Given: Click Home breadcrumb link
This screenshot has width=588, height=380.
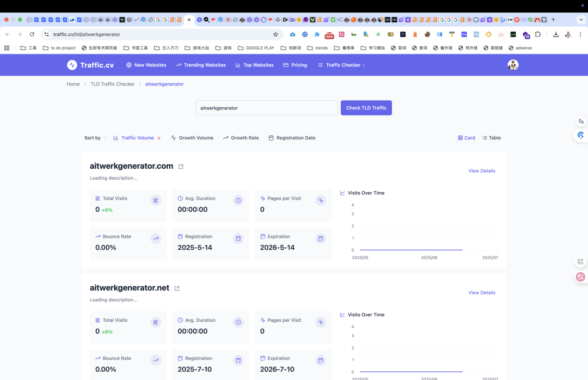Looking at the screenshot, I should pyautogui.click(x=73, y=84).
